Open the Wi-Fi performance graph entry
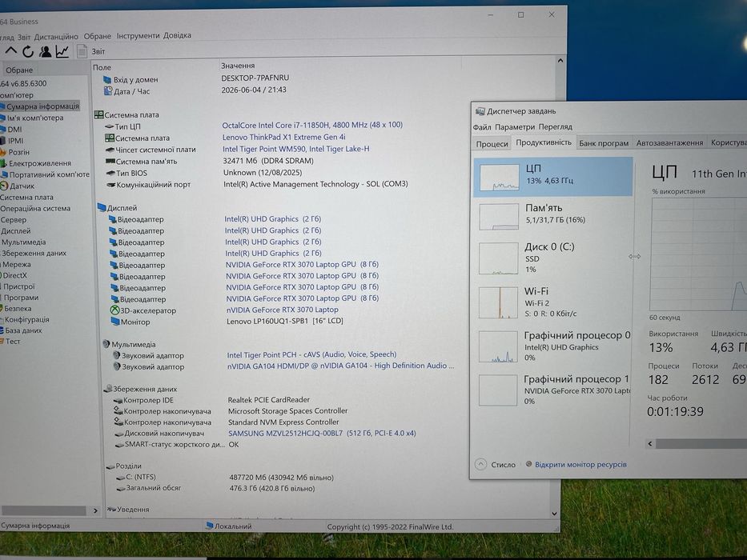The height and width of the screenshot is (560, 747). (553, 302)
